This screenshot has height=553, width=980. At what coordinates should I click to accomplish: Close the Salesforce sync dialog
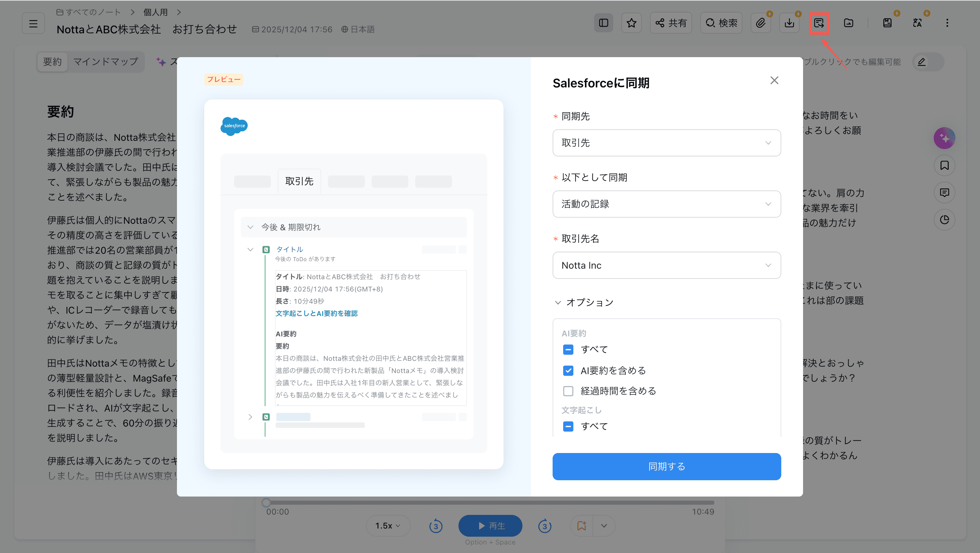coord(774,81)
